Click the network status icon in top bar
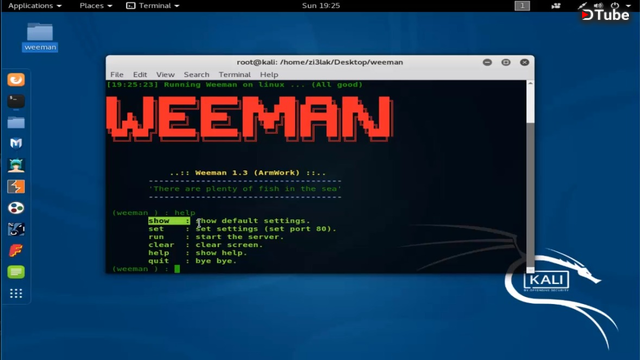Screen dimensions: 640x360 [x=582, y=6]
